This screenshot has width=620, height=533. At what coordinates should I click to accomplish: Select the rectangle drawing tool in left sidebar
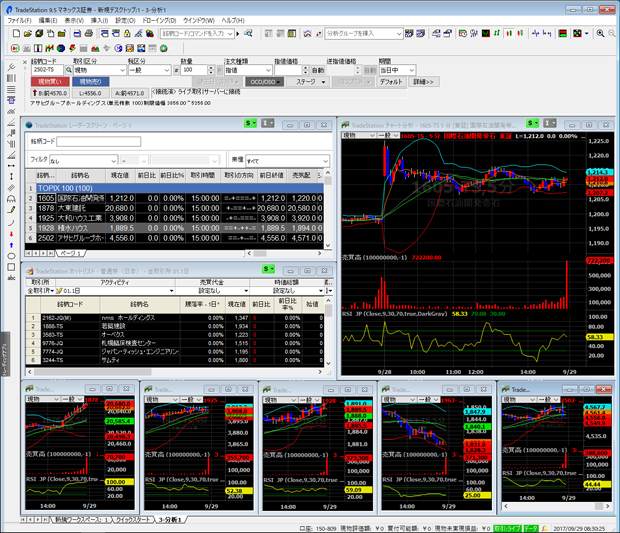(11, 267)
